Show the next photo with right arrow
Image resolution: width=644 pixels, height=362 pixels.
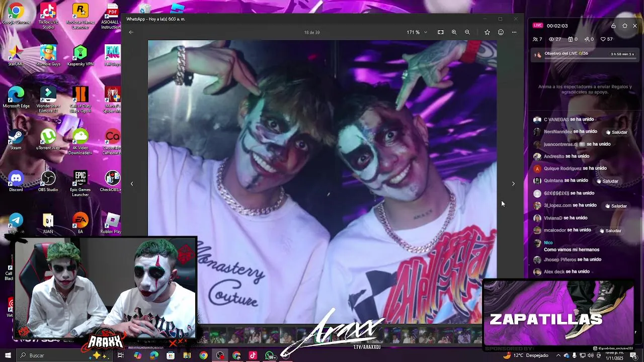coord(513,184)
